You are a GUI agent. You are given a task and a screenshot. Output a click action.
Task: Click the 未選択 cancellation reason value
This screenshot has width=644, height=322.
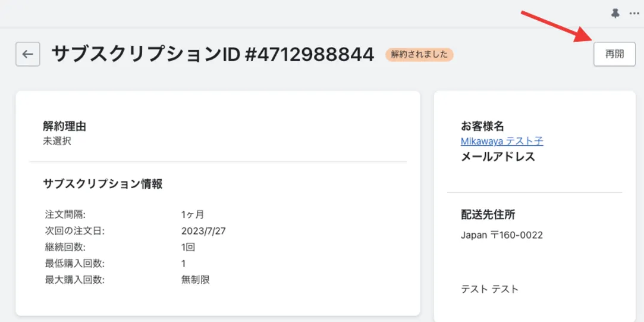point(57,141)
